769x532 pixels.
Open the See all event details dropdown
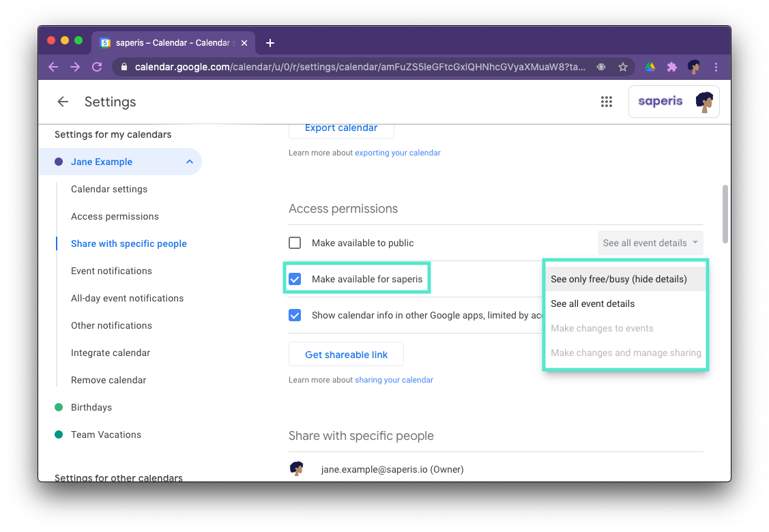pos(650,243)
